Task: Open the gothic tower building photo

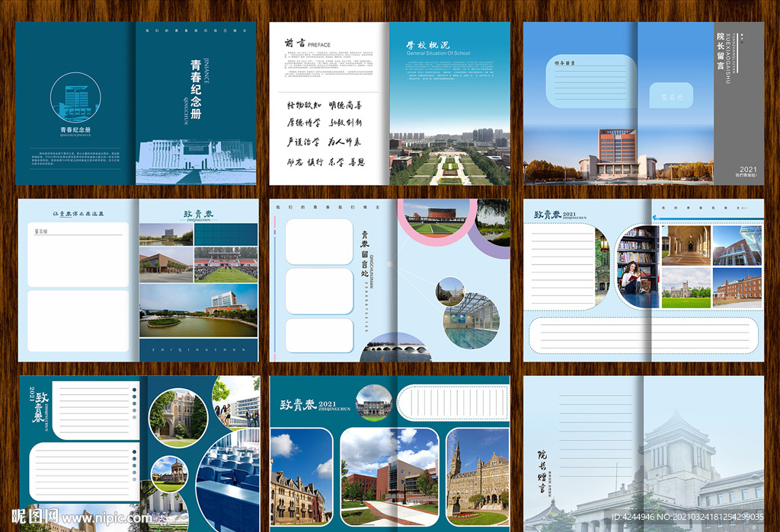Action: click(x=477, y=476)
